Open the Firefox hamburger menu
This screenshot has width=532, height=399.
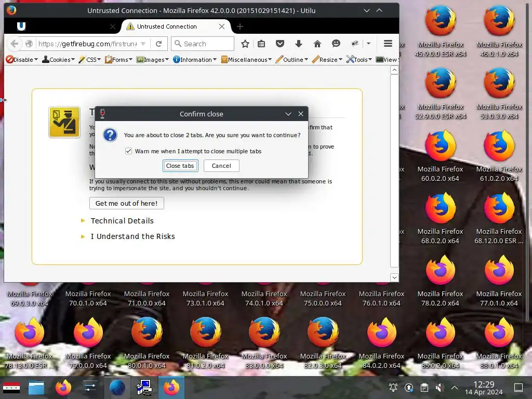click(x=388, y=44)
